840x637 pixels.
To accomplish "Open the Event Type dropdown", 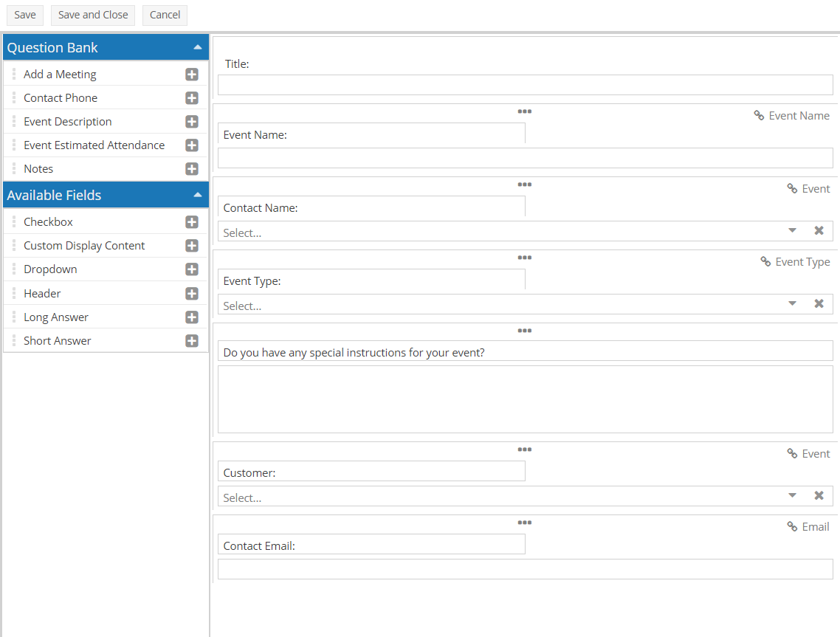I will coord(792,304).
